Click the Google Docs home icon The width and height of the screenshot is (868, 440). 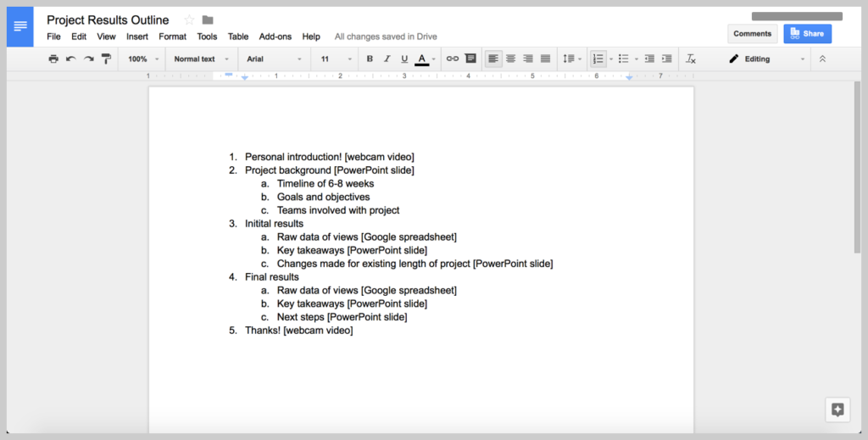[20, 26]
